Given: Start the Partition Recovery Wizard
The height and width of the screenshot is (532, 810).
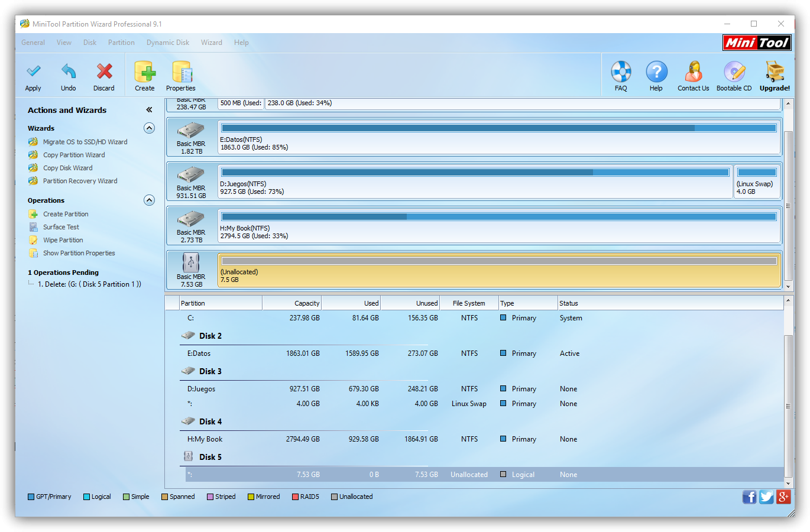Looking at the screenshot, I should [x=80, y=181].
